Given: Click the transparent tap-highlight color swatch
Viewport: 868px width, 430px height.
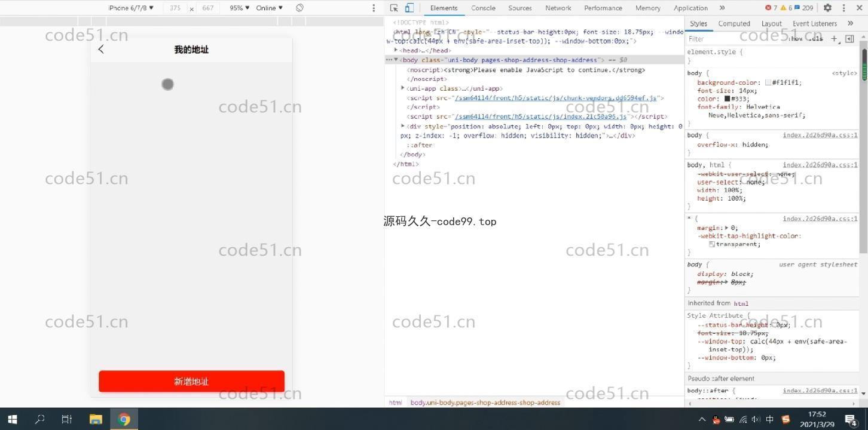Looking at the screenshot, I should [712, 244].
